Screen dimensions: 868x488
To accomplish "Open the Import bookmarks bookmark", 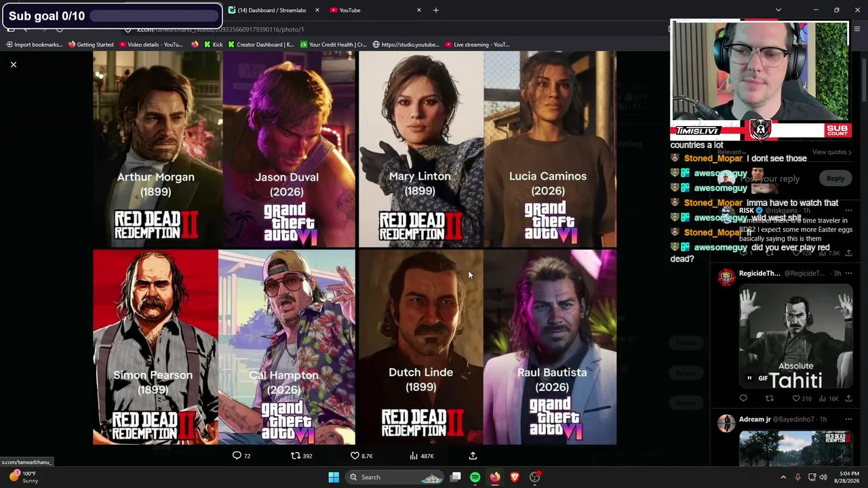I will point(34,45).
